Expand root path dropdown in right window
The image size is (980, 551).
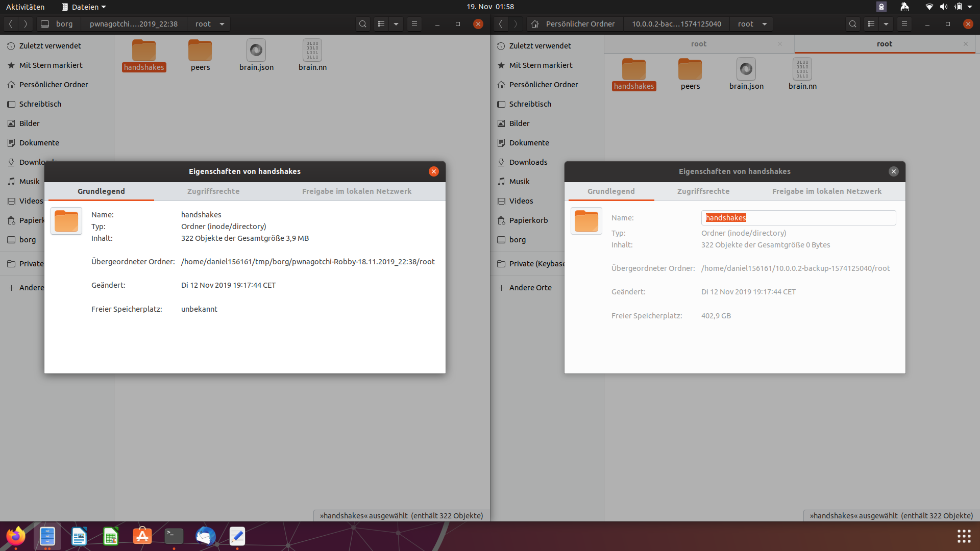(765, 24)
